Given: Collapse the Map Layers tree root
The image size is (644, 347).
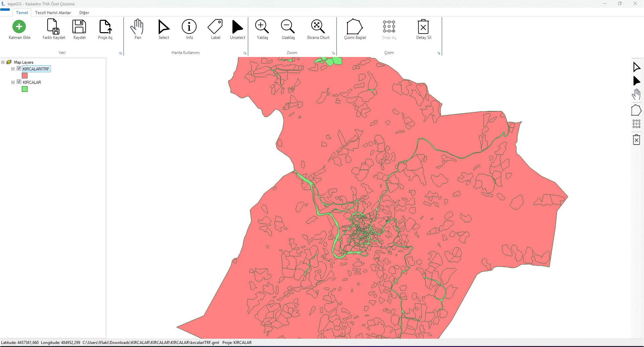Looking at the screenshot, I should 3,62.
